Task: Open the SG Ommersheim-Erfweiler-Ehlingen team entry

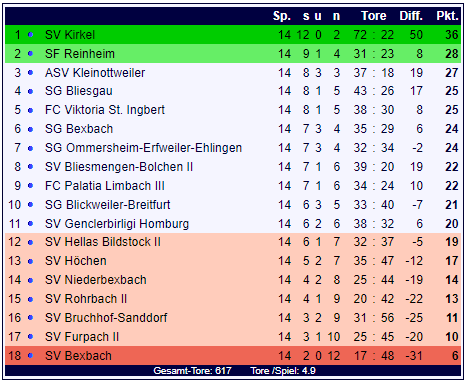Action: click(143, 148)
